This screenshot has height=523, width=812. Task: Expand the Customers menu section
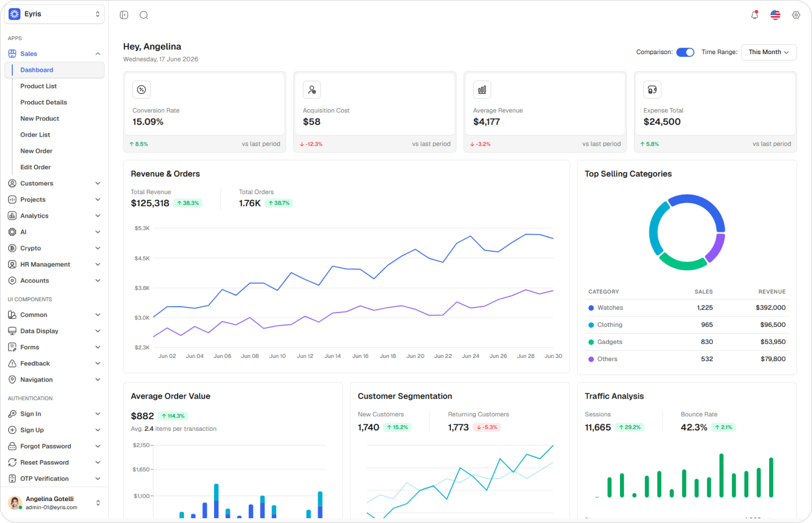(x=54, y=183)
